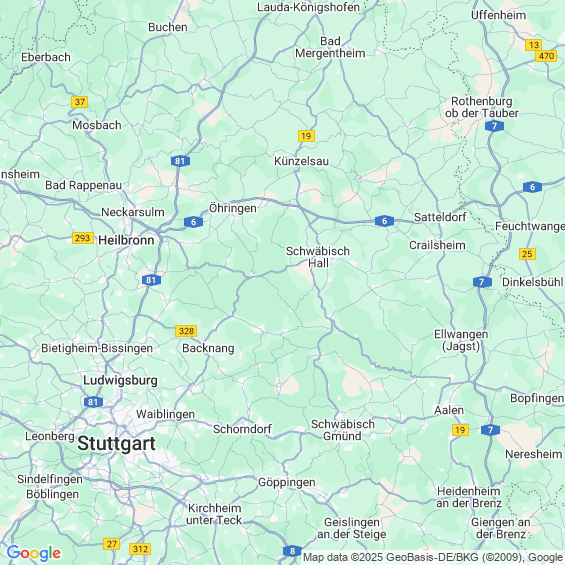Click the yellow B19 shield above Künzelsau
The width and height of the screenshot is (565, 565).
click(306, 136)
